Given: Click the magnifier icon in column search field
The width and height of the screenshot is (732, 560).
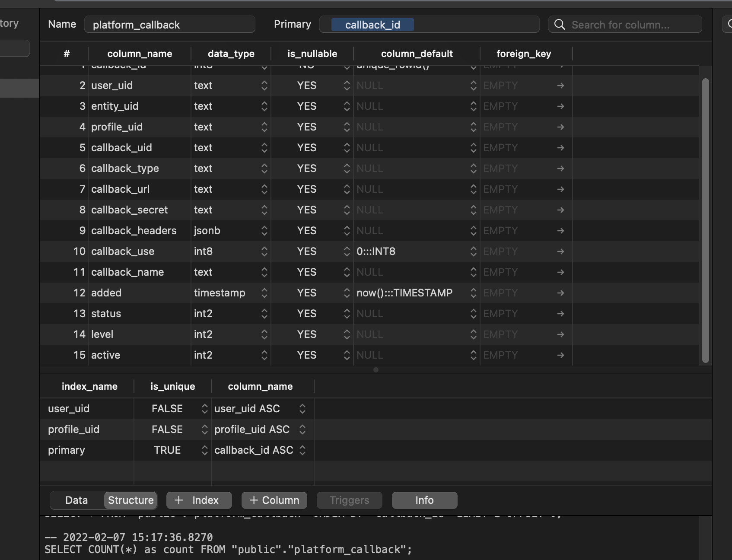Looking at the screenshot, I should [x=560, y=25].
